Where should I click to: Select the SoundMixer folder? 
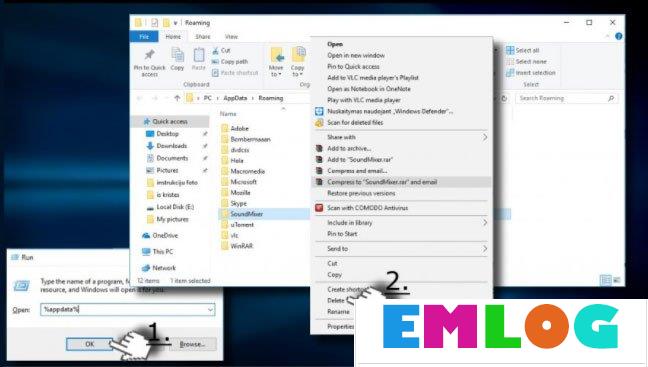click(x=246, y=214)
